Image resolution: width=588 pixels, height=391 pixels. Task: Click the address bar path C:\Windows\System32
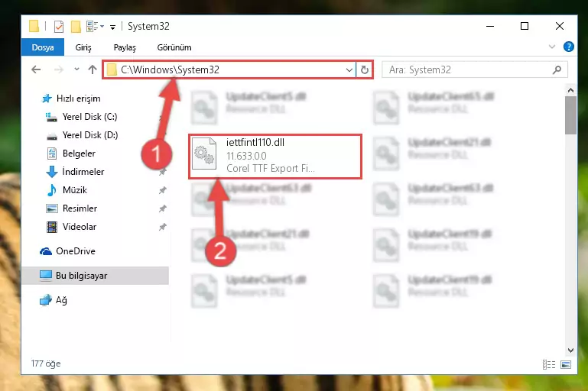[170, 70]
